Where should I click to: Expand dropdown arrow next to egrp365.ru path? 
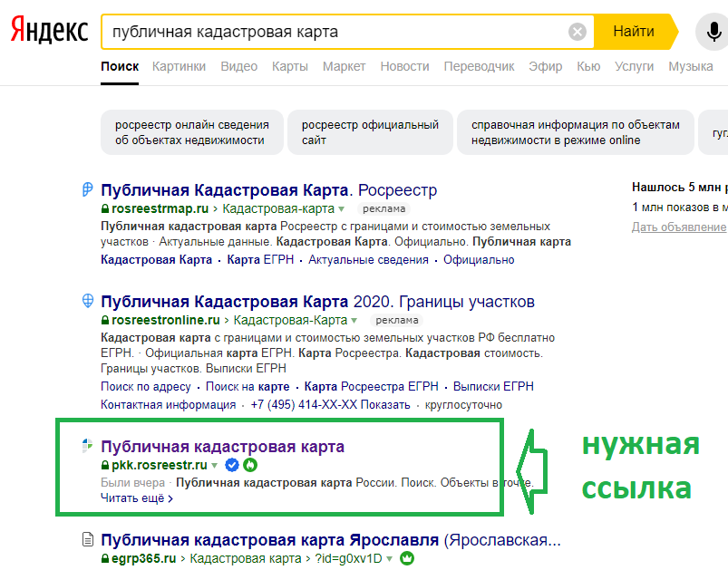click(390, 559)
